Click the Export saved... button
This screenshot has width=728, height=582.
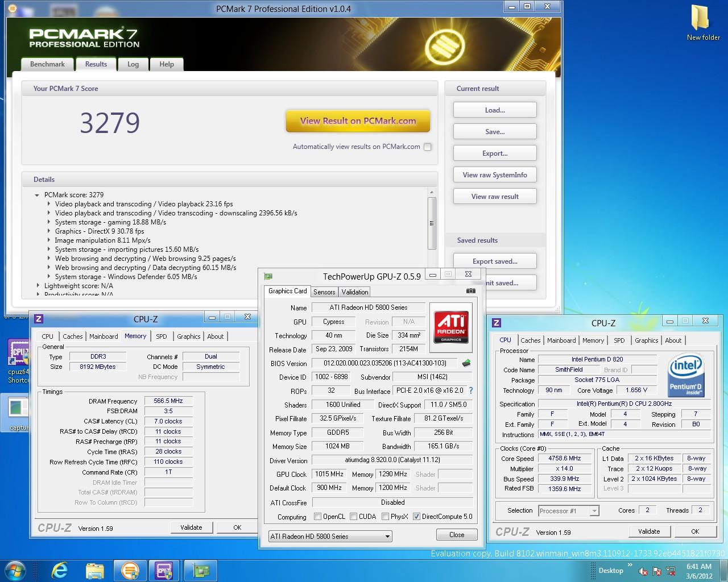(x=495, y=261)
